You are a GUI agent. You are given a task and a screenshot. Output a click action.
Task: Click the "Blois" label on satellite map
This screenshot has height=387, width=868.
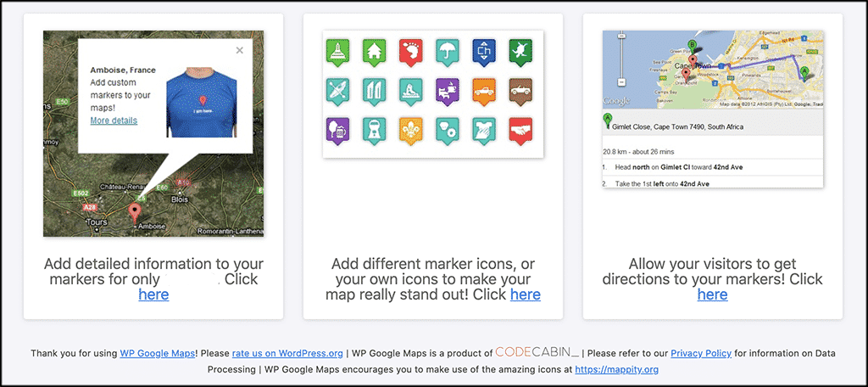(x=181, y=199)
